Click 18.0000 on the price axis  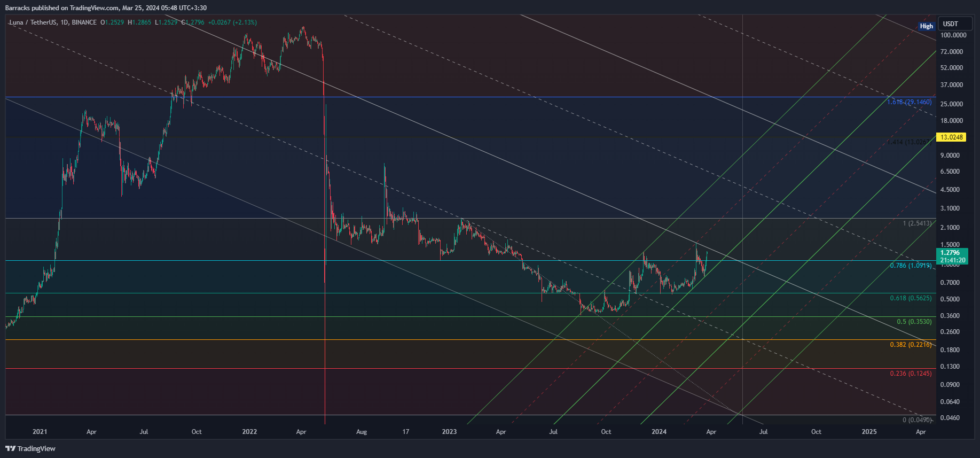pyautogui.click(x=952, y=121)
